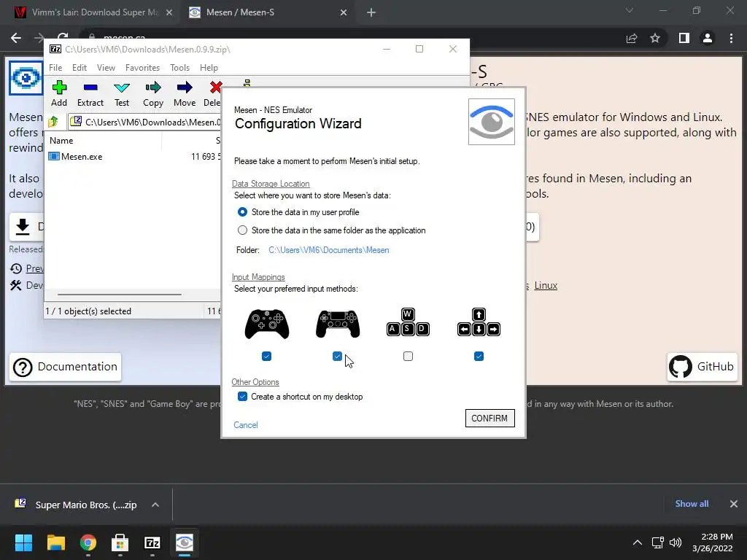Click the Linux link on webpage

point(546,285)
